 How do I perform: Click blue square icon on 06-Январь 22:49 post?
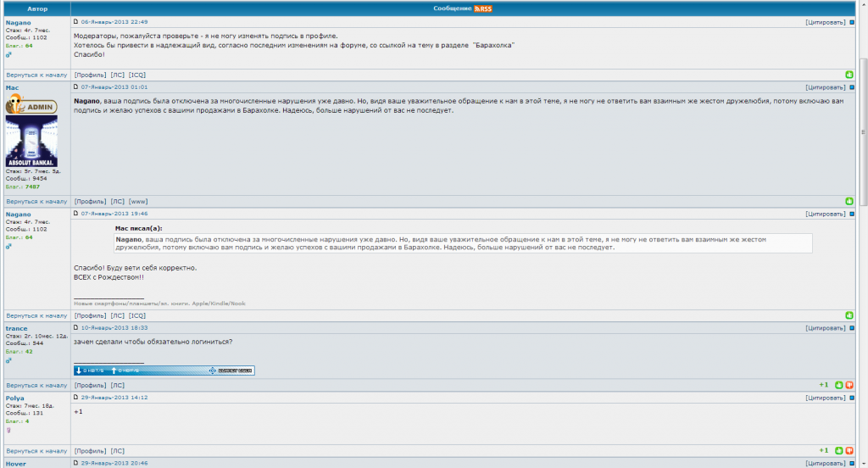(x=852, y=22)
